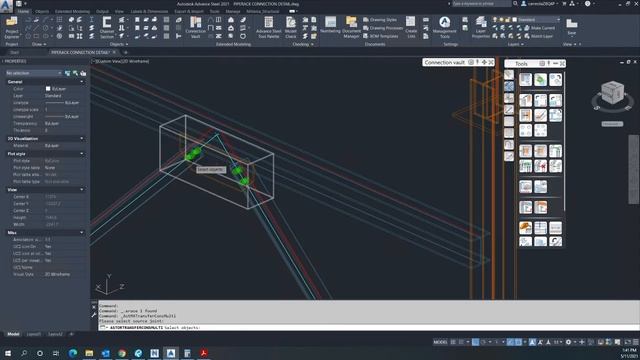Open Drawing Processes
Image resolution: width=640 pixels, height=360 pixels.
pos(382,28)
